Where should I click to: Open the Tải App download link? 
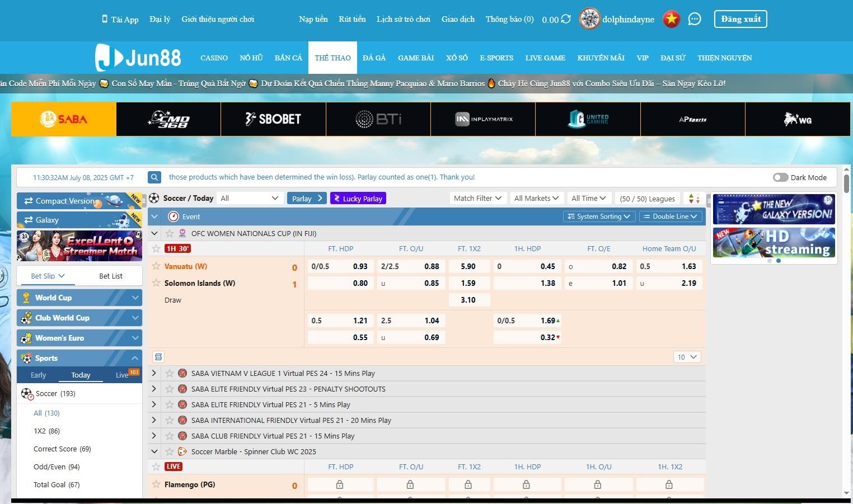coord(120,19)
